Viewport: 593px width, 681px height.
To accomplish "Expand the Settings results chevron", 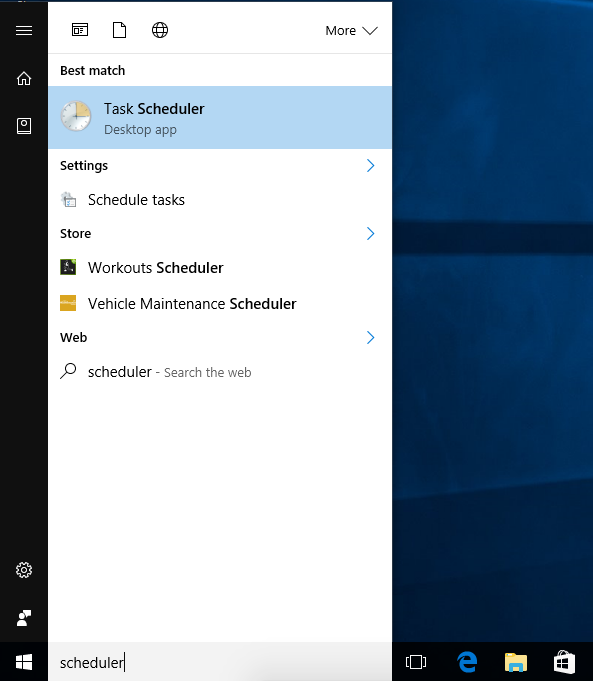I will pyautogui.click(x=371, y=165).
